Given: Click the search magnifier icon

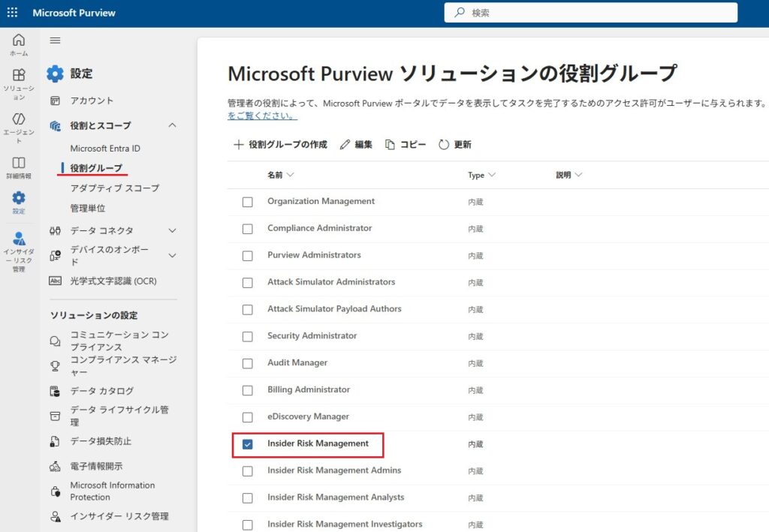Looking at the screenshot, I should [x=460, y=13].
